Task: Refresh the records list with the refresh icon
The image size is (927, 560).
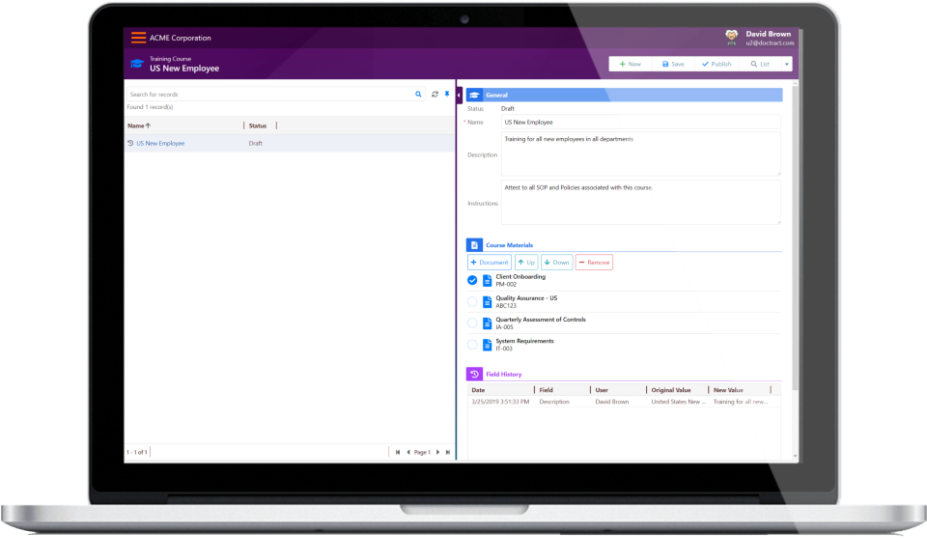Action: click(435, 94)
